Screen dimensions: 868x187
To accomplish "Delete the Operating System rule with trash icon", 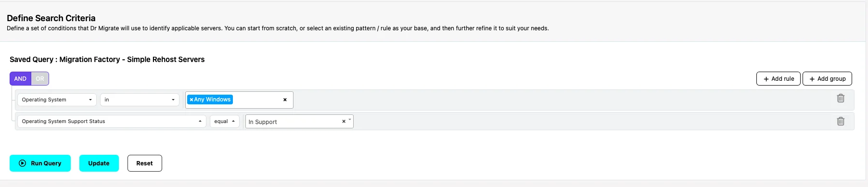I will 841,98.
